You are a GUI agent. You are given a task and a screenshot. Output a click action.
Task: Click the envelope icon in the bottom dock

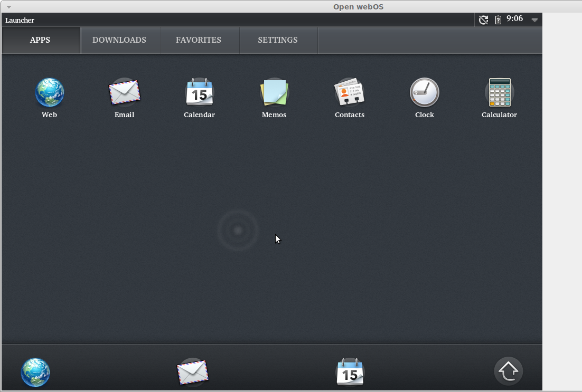click(x=192, y=372)
